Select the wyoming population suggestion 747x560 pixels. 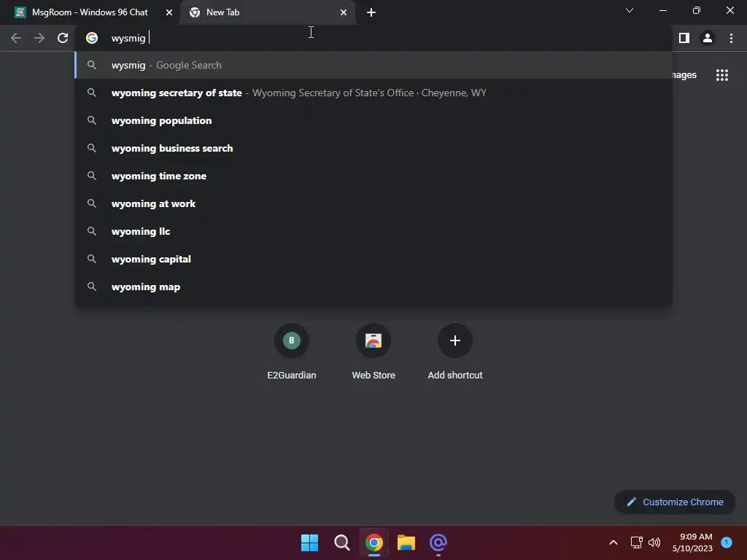(373, 120)
